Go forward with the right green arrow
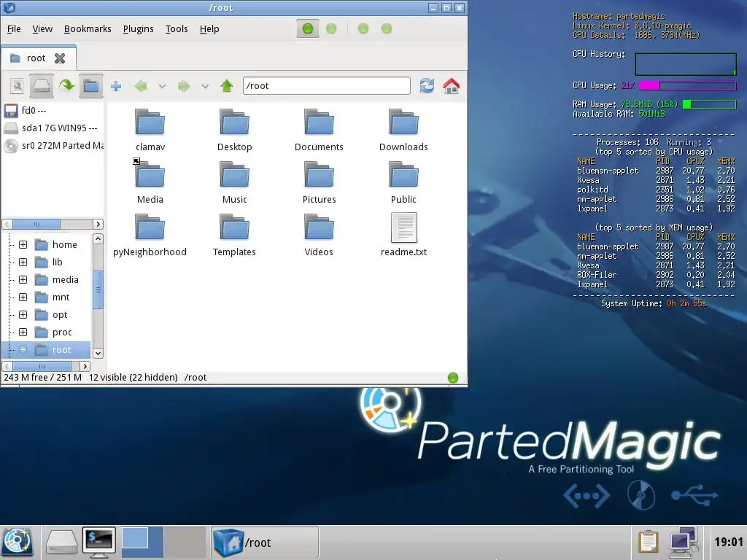The width and height of the screenshot is (747, 560). pos(183,86)
